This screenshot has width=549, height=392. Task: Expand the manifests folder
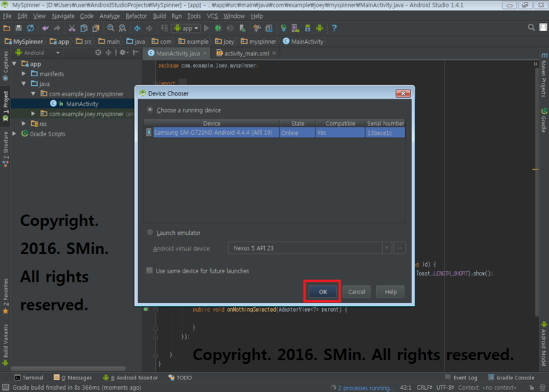[24, 74]
